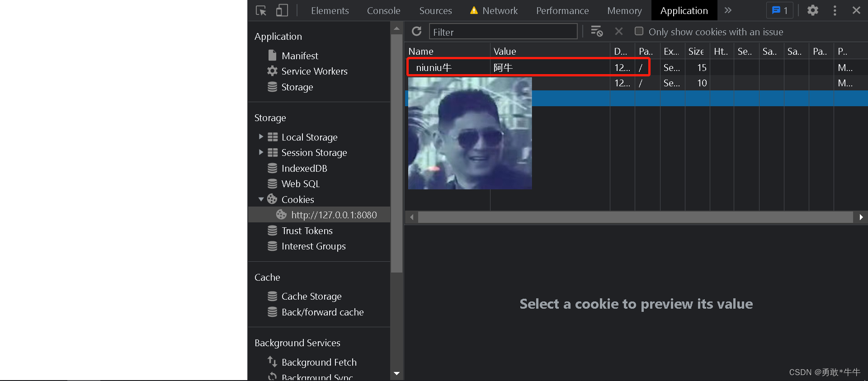Switch to the Console tab
The image size is (868, 381).
point(383,10)
